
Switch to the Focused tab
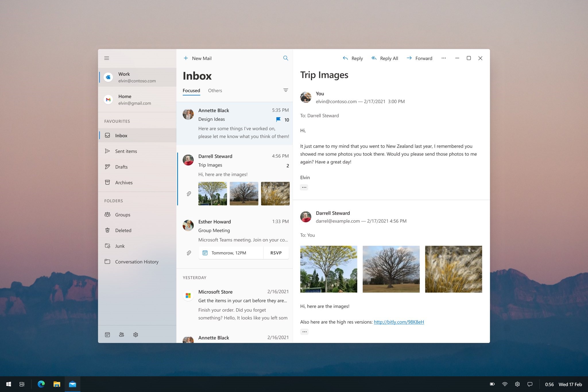[191, 90]
